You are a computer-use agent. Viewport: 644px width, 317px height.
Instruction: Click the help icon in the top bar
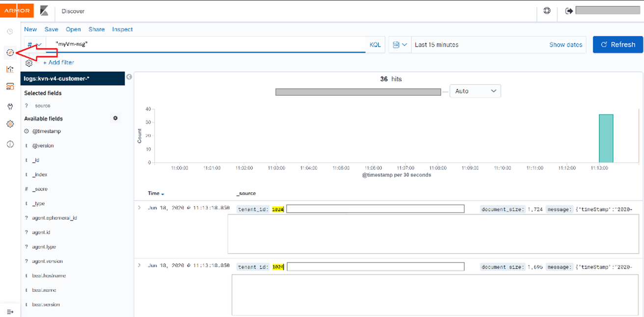(x=547, y=11)
